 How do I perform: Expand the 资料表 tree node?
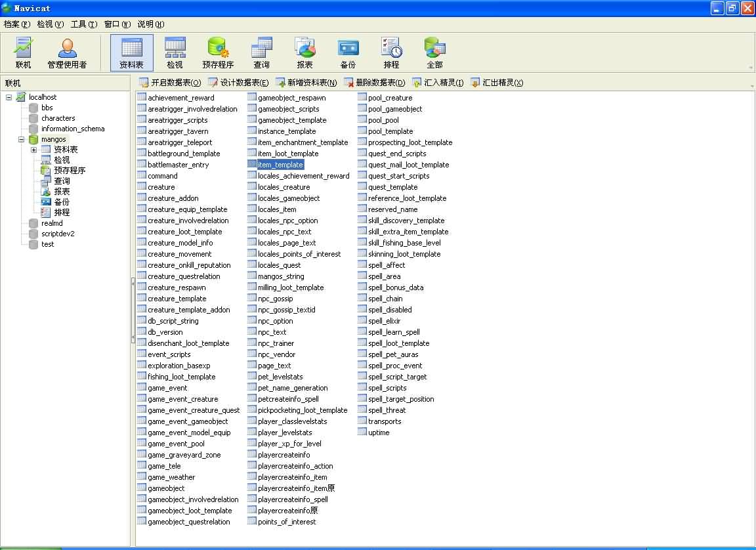(33, 150)
